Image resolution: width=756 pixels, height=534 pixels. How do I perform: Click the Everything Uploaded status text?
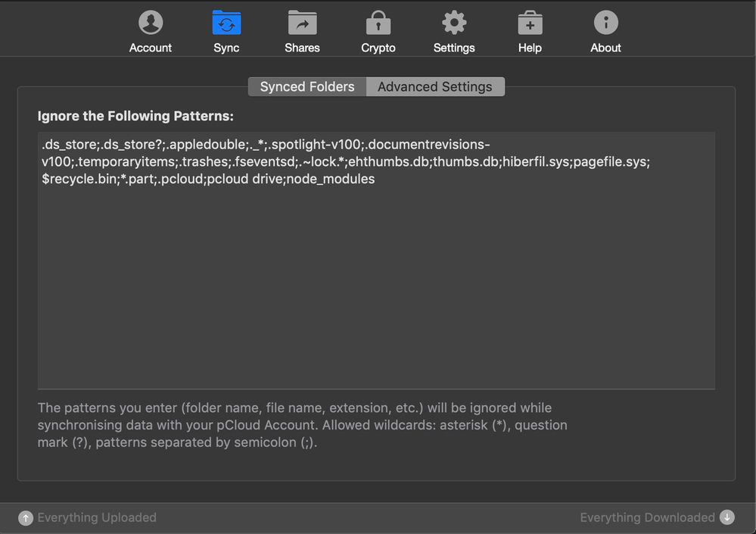97,518
